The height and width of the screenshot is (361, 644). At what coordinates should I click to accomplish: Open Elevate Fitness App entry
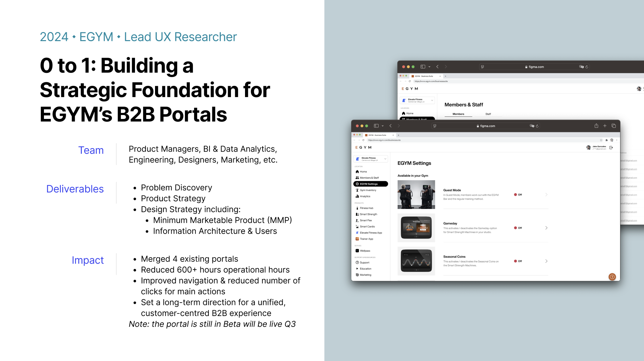[x=369, y=233]
